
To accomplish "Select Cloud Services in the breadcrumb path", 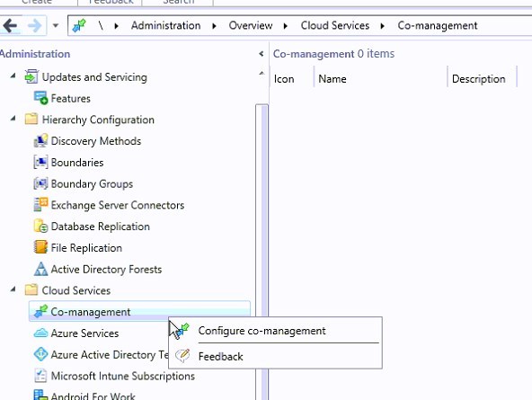I will point(335,25).
